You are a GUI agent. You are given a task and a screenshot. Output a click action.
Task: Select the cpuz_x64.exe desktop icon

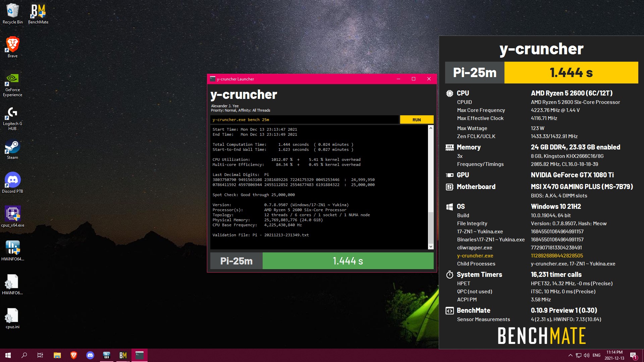(12, 217)
